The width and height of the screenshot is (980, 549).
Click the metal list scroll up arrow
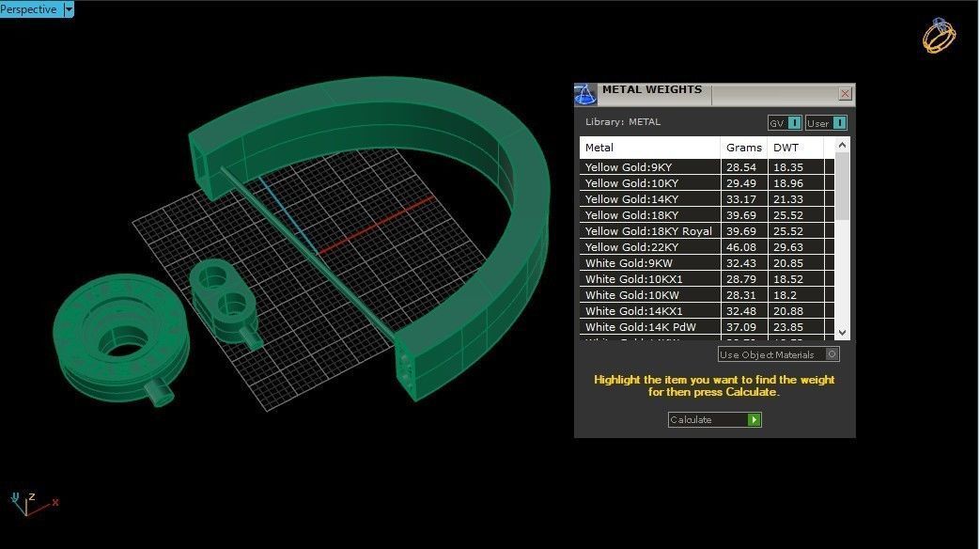tap(843, 145)
